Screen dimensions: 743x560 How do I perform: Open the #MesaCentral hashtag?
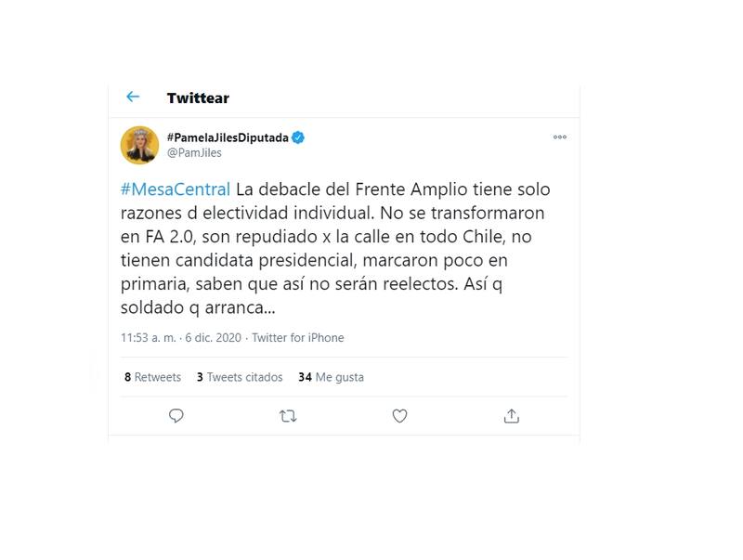pos(176,189)
